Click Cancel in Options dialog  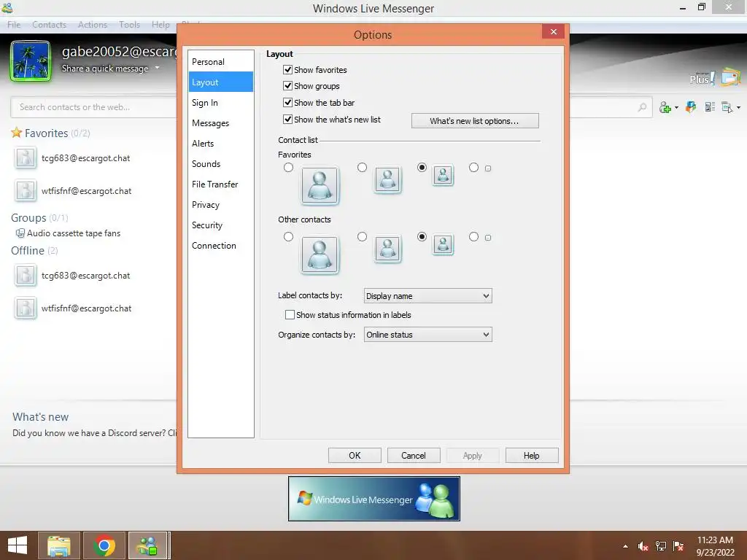pos(414,456)
